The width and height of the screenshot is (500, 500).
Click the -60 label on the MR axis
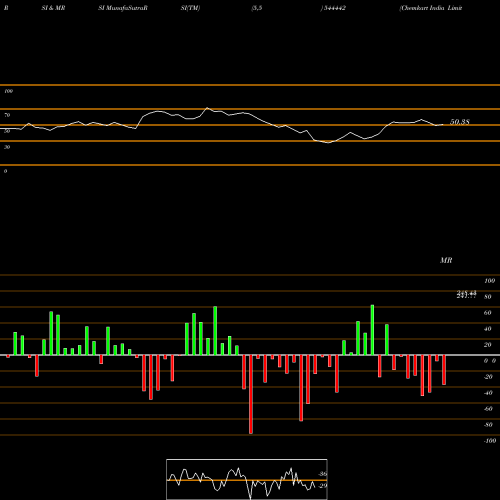tap(488, 409)
